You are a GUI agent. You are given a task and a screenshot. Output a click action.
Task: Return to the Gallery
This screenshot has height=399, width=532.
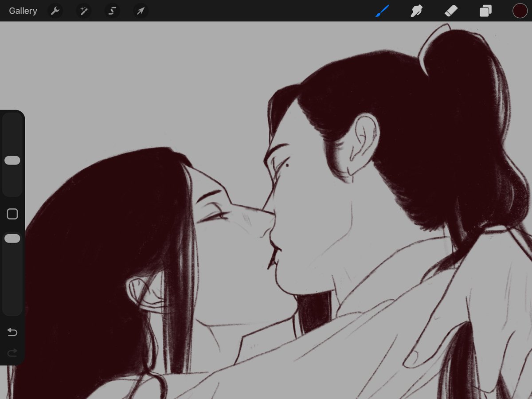pos(23,11)
